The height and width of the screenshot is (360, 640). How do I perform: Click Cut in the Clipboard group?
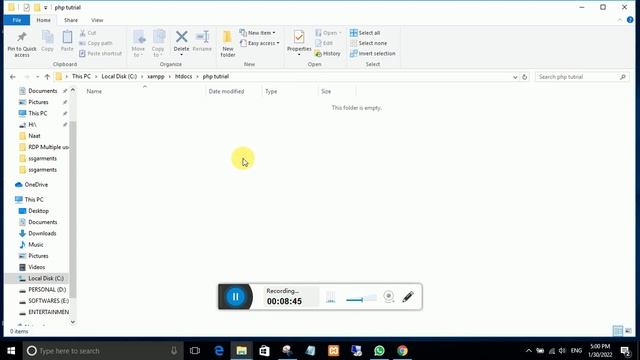pos(88,33)
